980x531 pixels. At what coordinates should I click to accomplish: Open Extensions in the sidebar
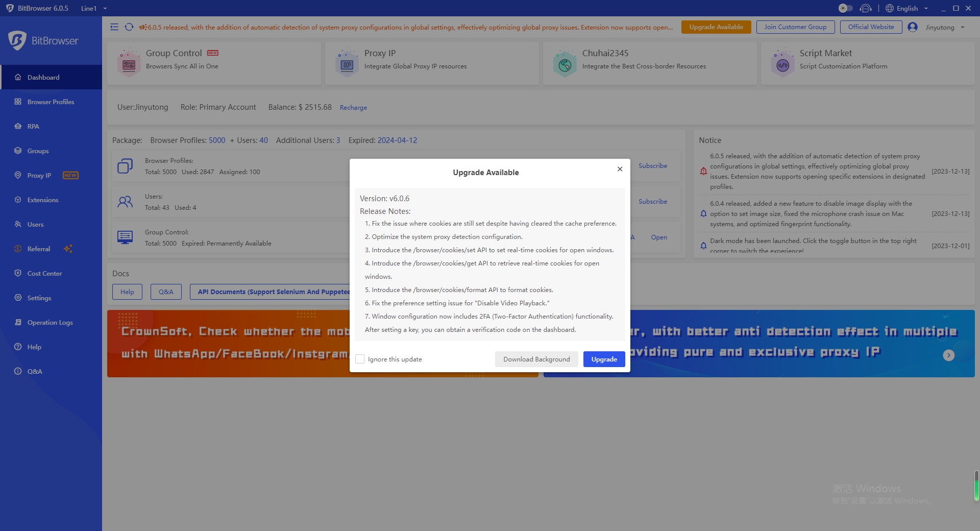click(x=51, y=200)
